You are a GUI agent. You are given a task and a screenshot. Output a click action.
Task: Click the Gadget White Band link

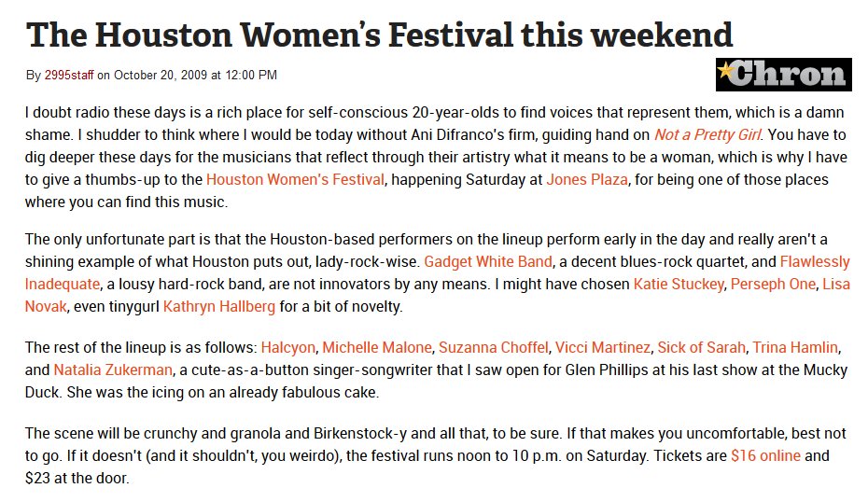click(488, 261)
